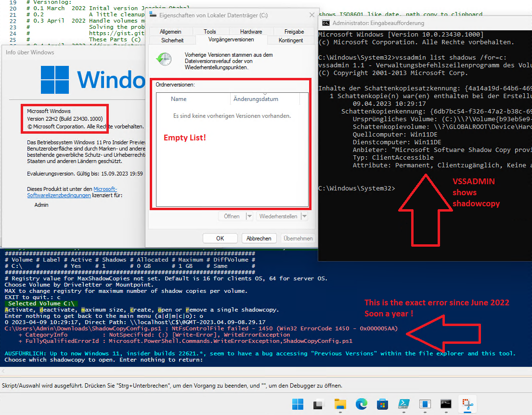Expand the Öffnen dropdown arrow
The image size is (532, 415).
249,216
